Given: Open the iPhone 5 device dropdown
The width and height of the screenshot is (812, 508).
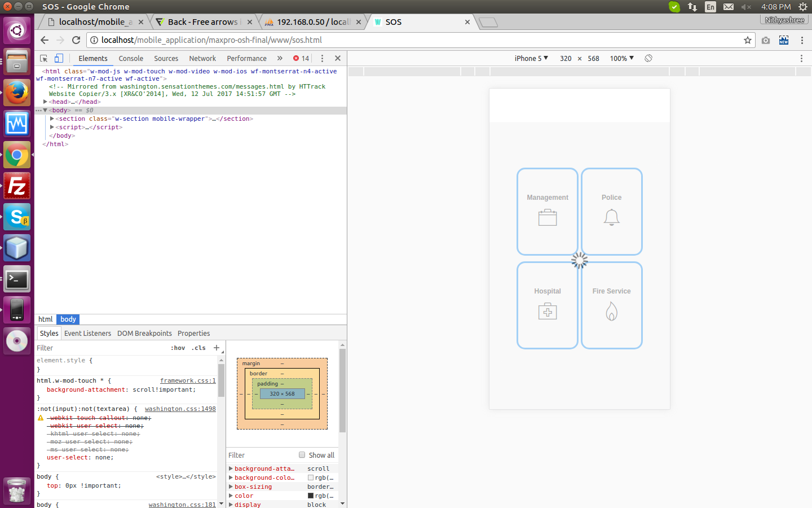Looking at the screenshot, I should (x=531, y=58).
